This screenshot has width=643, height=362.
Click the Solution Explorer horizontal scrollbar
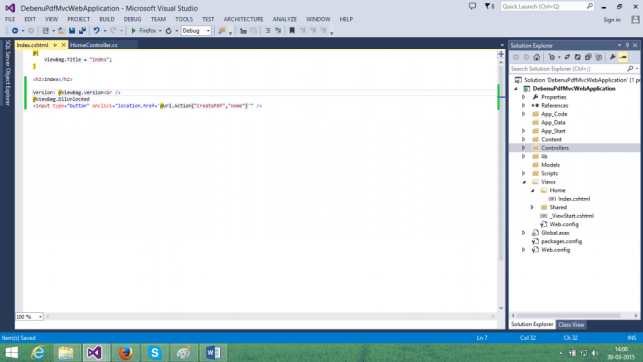568,316
